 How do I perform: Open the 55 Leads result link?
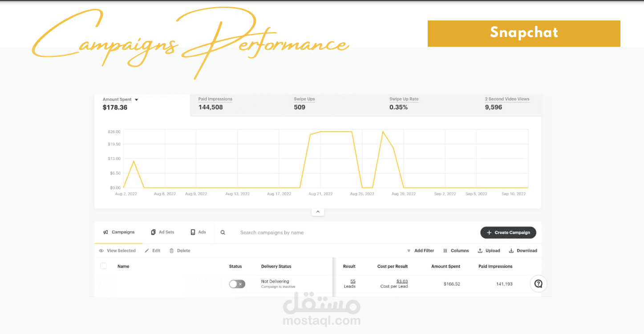click(x=353, y=281)
